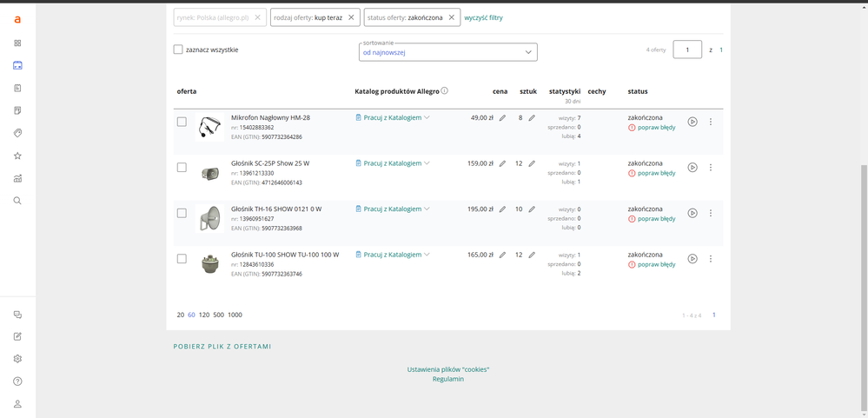Open more options menu for Głośnik TU-100
This screenshot has width=868, height=418.
point(711,259)
